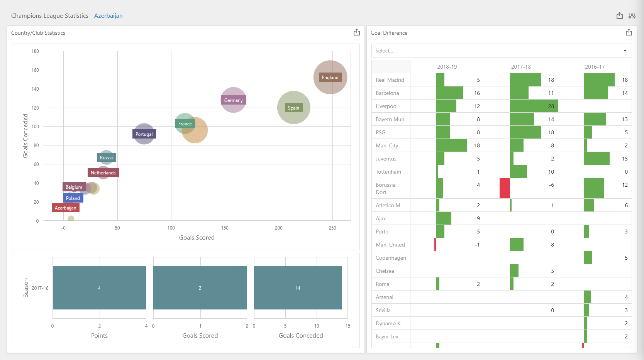The height and width of the screenshot is (360, 644).
Task: Select the Portugal label in the chart
Action: (x=144, y=134)
